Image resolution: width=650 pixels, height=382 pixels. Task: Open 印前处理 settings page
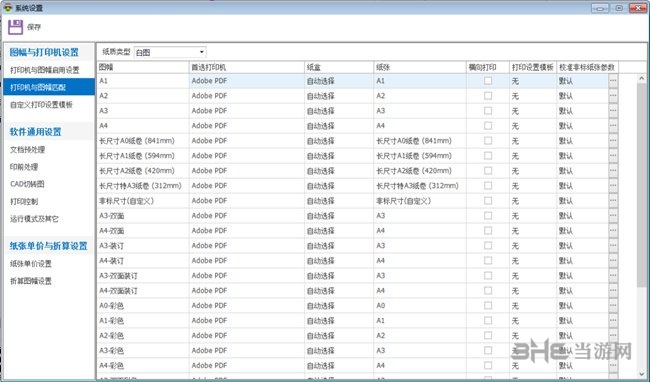pyautogui.click(x=24, y=167)
